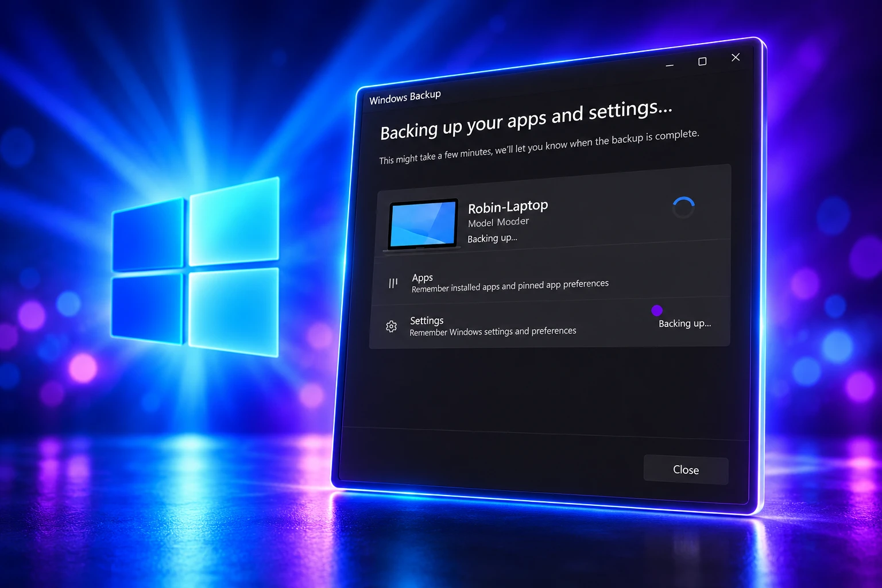This screenshot has width=882, height=588.
Task: Click the Apps row icon
Action: 393,283
